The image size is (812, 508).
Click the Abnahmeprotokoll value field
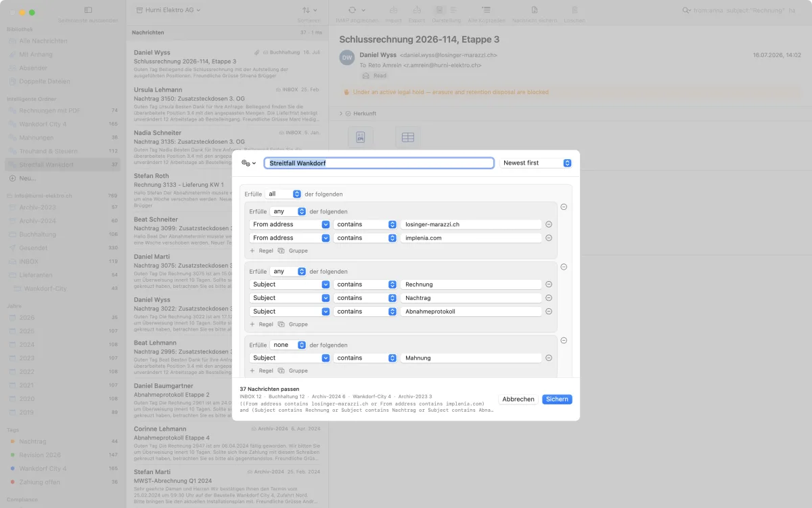click(471, 312)
